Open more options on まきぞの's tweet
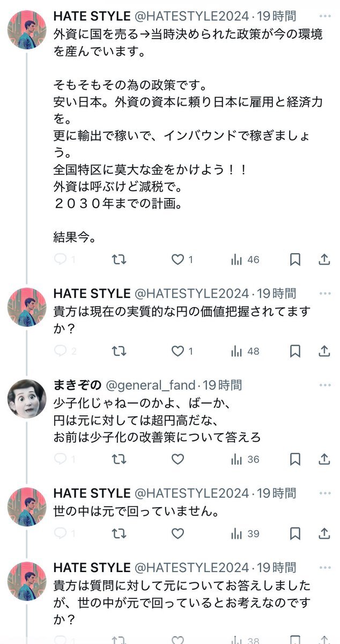Screen dimensions: 340x644 324,385
